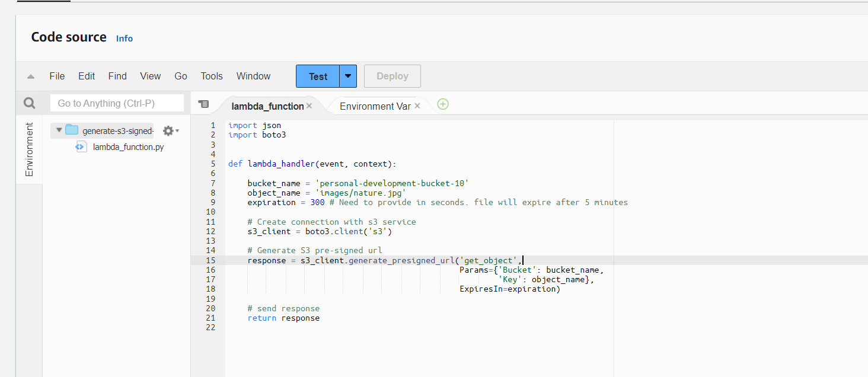Collapse the generate-s3-signed folder tree
868x377 pixels.
click(59, 130)
